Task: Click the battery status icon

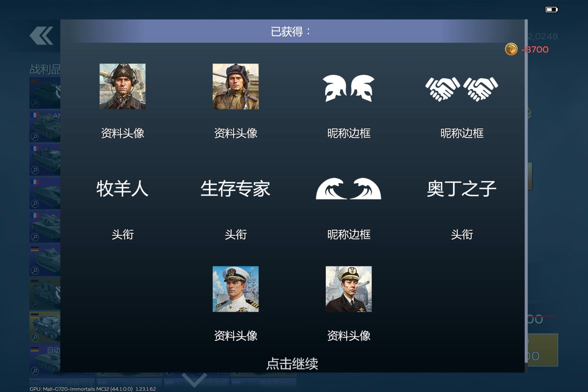Action: 552,9
